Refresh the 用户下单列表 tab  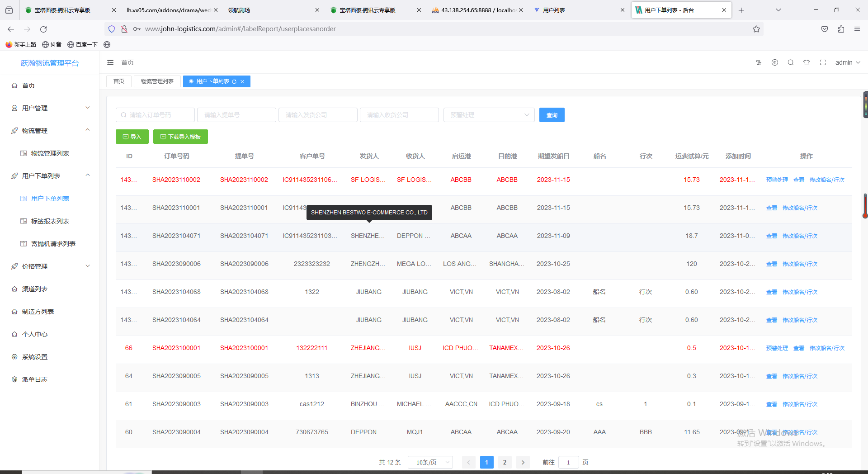[x=234, y=81]
